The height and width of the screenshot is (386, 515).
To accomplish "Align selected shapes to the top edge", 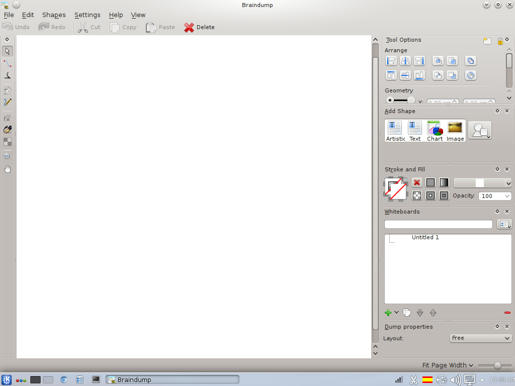I will (391, 75).
